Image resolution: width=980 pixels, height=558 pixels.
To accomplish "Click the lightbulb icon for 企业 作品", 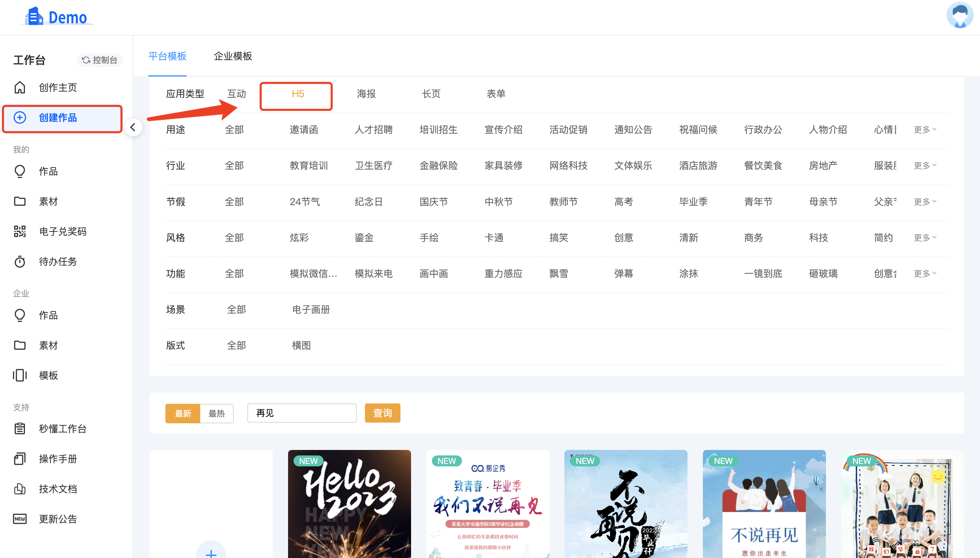I will coord(20,315).
